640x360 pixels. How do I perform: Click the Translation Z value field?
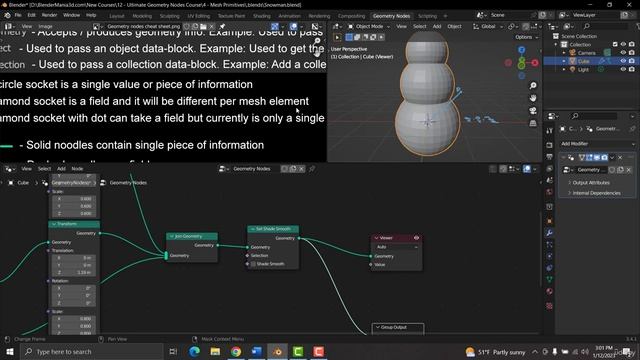pyautogui.click(x=74, y=272)
